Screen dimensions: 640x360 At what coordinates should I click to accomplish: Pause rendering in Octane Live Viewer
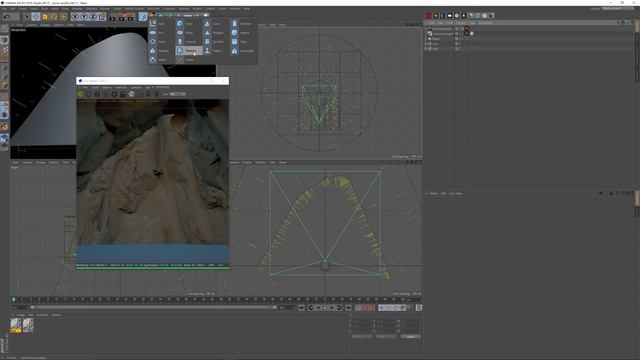tap(97, 94)
